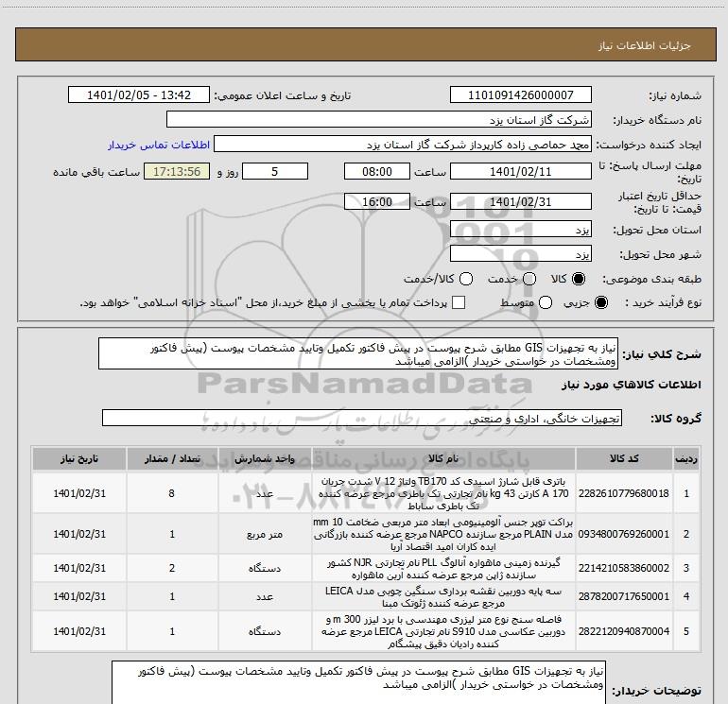Click quantity 2 in satellite receiver row
This screenshot has width=728, height=704.
pos(172,568)
